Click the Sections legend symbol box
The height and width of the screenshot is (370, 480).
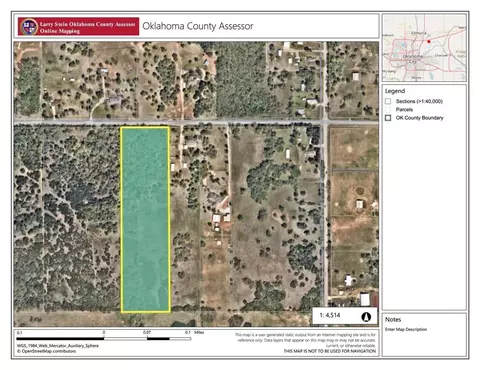388,101
